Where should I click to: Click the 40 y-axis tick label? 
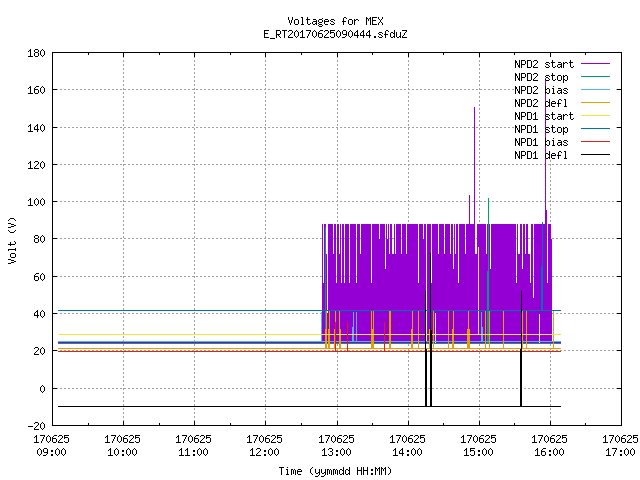pos(40,314)
